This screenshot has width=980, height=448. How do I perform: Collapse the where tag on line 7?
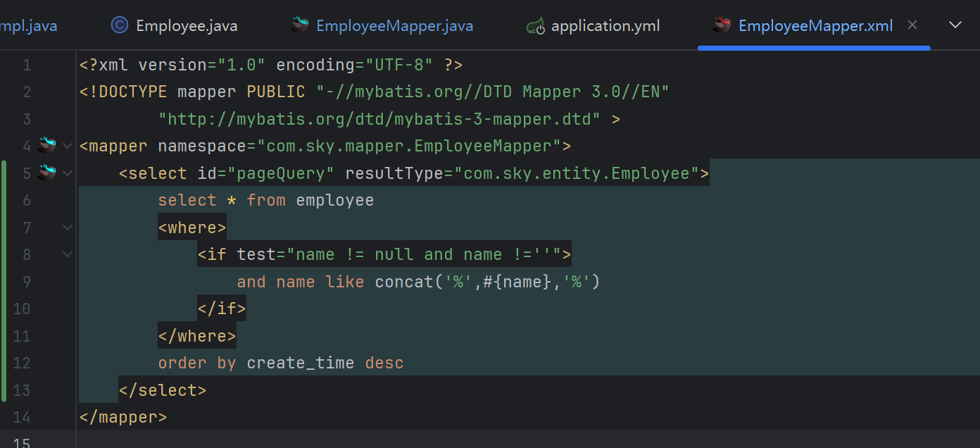click(x=68, y=228)
